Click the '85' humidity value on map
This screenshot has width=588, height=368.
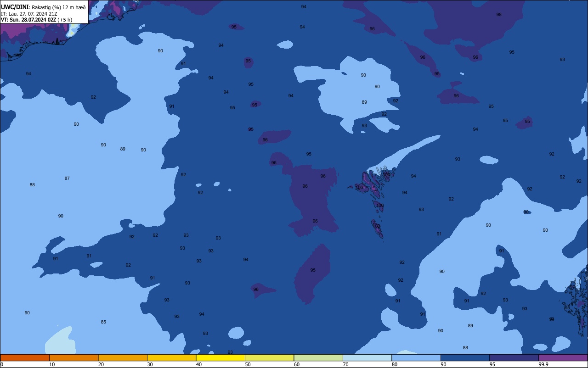[x=103, y=322]
